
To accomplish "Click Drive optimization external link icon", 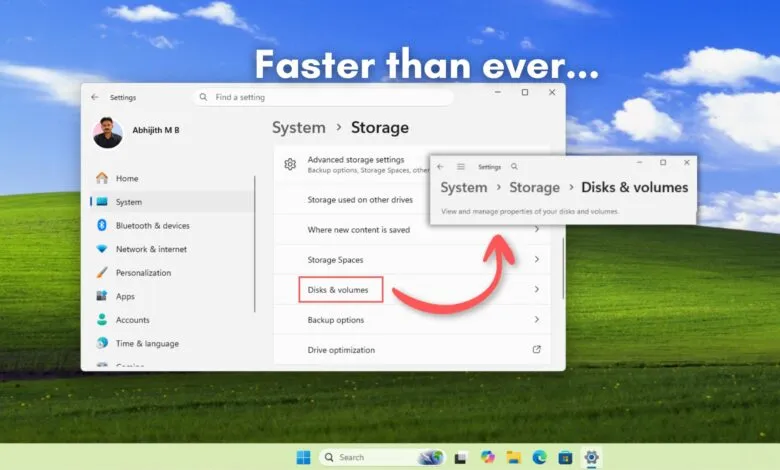I will 537,349.
